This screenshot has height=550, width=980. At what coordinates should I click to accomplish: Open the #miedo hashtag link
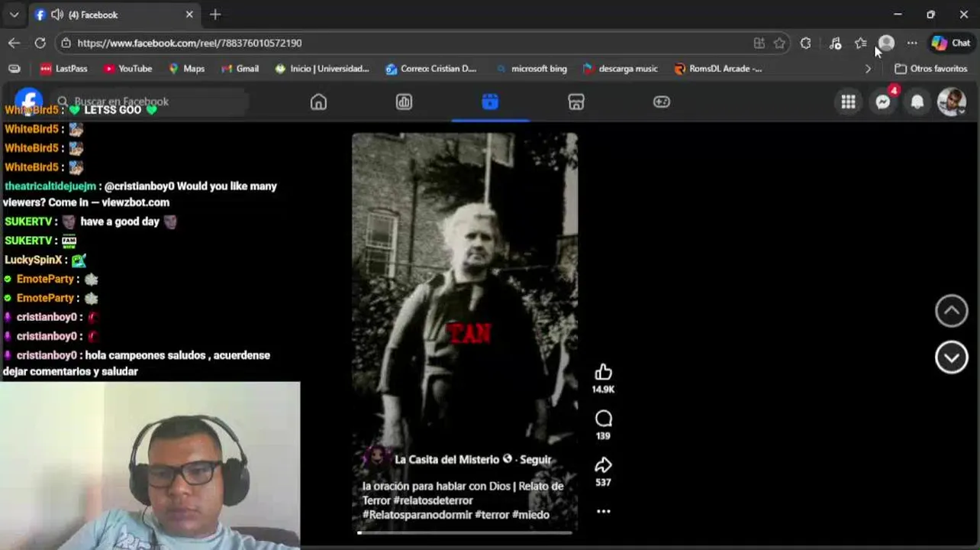coord(530,515)
